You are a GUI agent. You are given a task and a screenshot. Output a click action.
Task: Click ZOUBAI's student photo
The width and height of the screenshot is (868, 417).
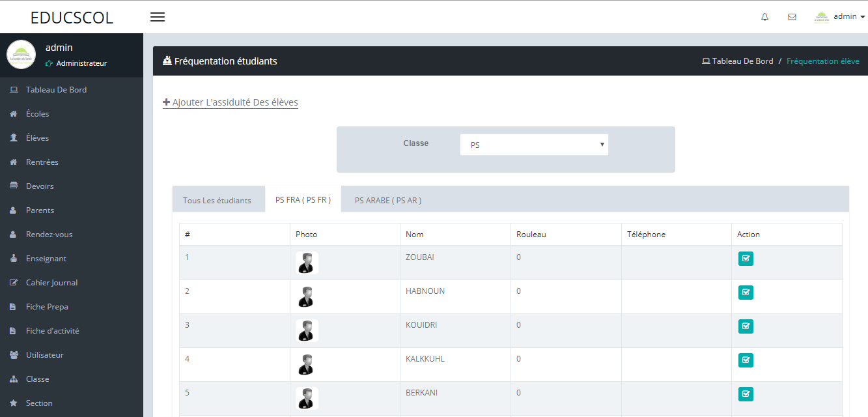tap(306, 263)
